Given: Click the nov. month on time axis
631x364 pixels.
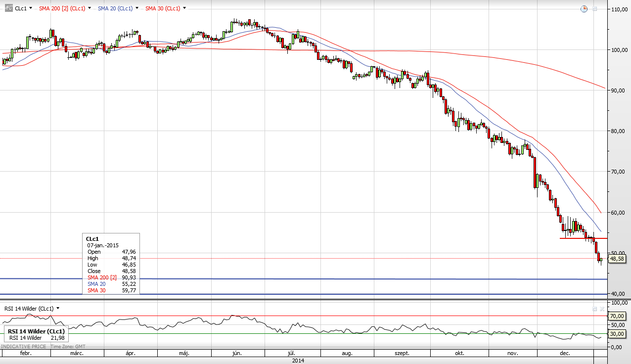Looking at the screenshot, I should click(x=512, y=353).
